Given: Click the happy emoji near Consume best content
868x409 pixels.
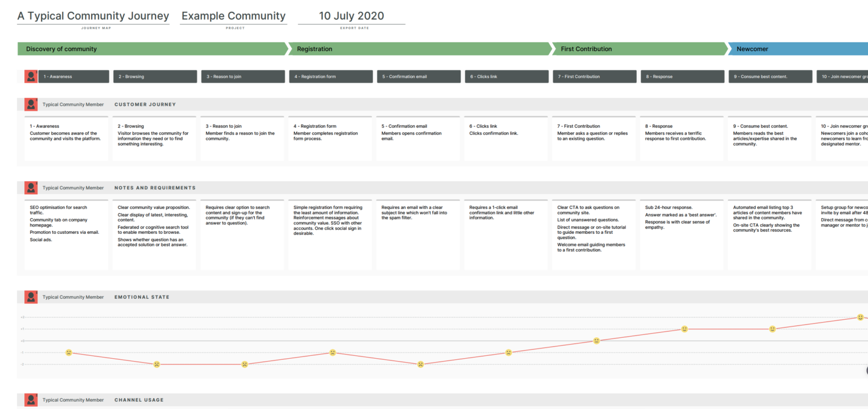Looking at the screenshot, I should pos(771,328).
